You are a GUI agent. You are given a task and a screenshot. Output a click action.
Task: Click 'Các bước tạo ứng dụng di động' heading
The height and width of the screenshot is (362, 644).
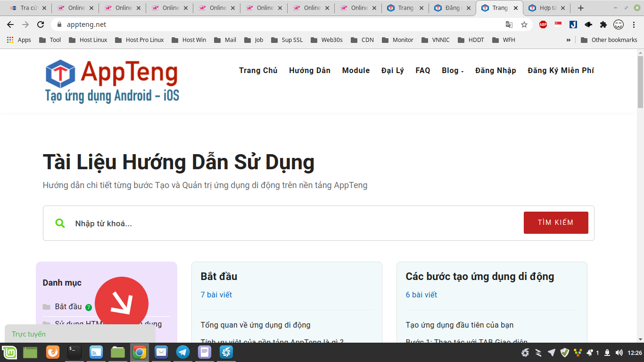480,276
